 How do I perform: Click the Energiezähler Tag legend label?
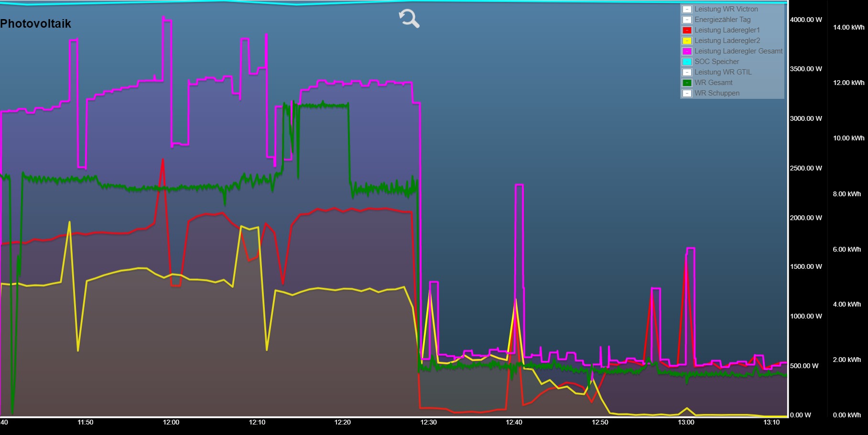point(722,20)
